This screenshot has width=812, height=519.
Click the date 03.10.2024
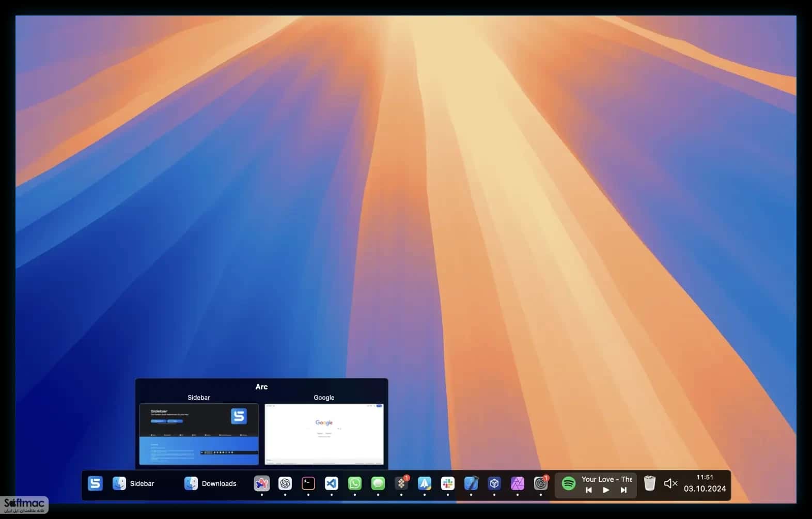coord(705,489)
